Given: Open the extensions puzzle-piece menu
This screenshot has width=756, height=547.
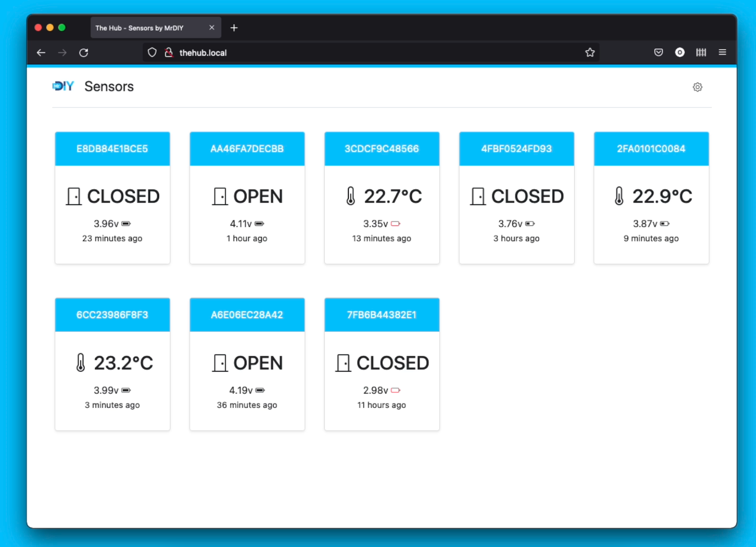Looking at the screenshot, I should 701,52.
